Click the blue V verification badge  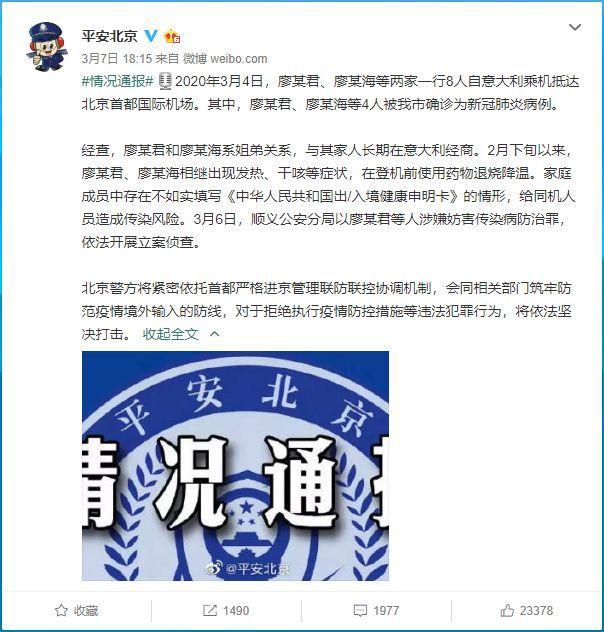151,36
